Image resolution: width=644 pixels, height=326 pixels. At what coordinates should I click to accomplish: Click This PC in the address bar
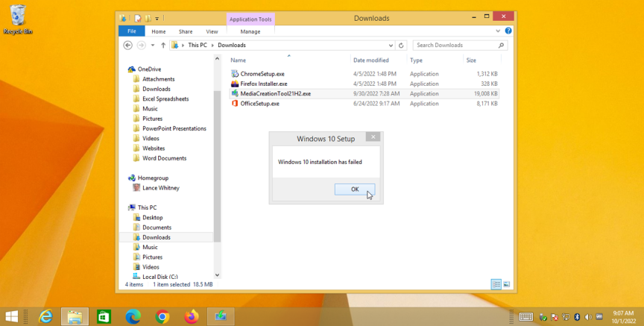pos(197,46)
